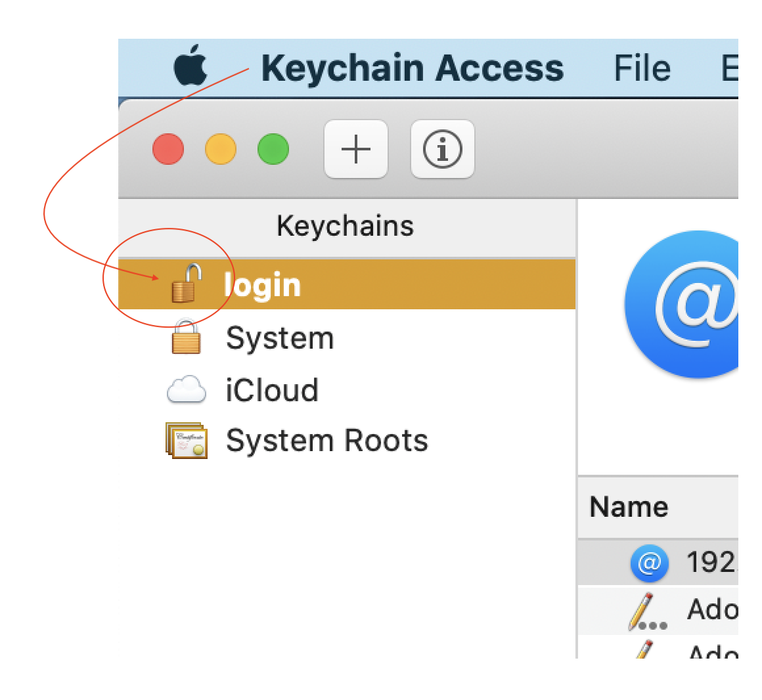Select the iCloud keychain label

point(272,390)
